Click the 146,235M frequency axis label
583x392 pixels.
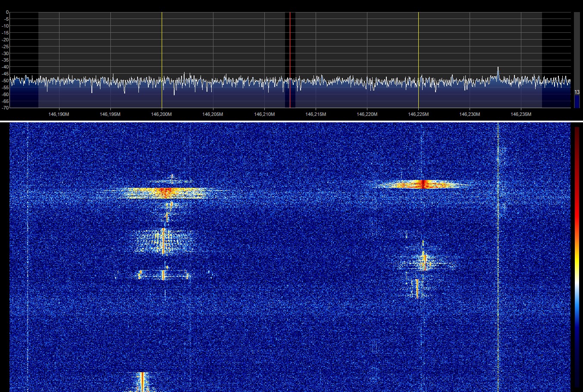click(x=521, y=114)
